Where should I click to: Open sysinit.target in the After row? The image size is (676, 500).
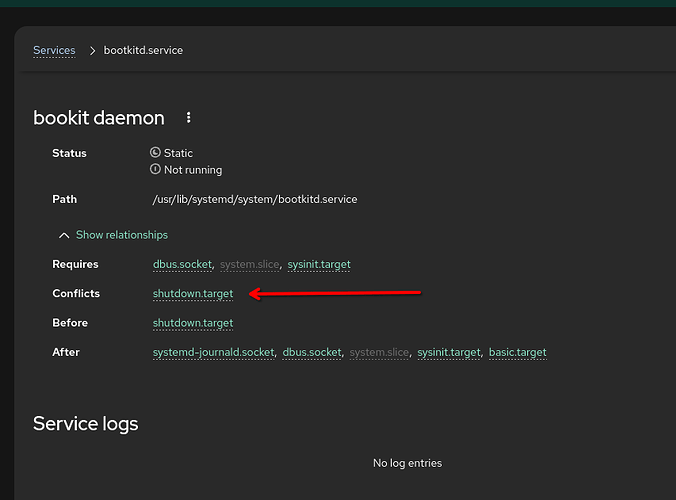coord(449,352)
